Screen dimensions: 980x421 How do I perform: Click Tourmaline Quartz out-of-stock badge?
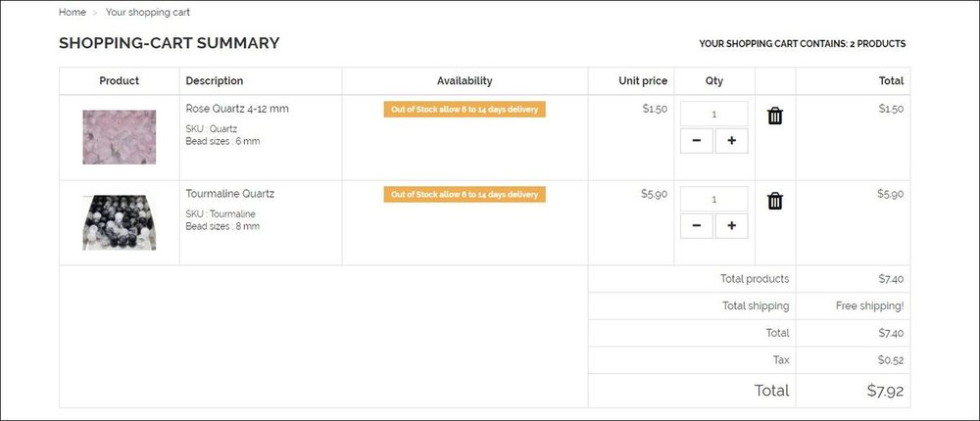[465, 195]
